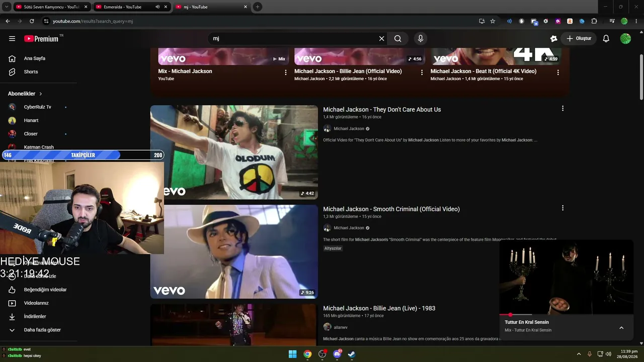Click the magnifier search button
The image size is (644, 362).
tap(397, 39)
